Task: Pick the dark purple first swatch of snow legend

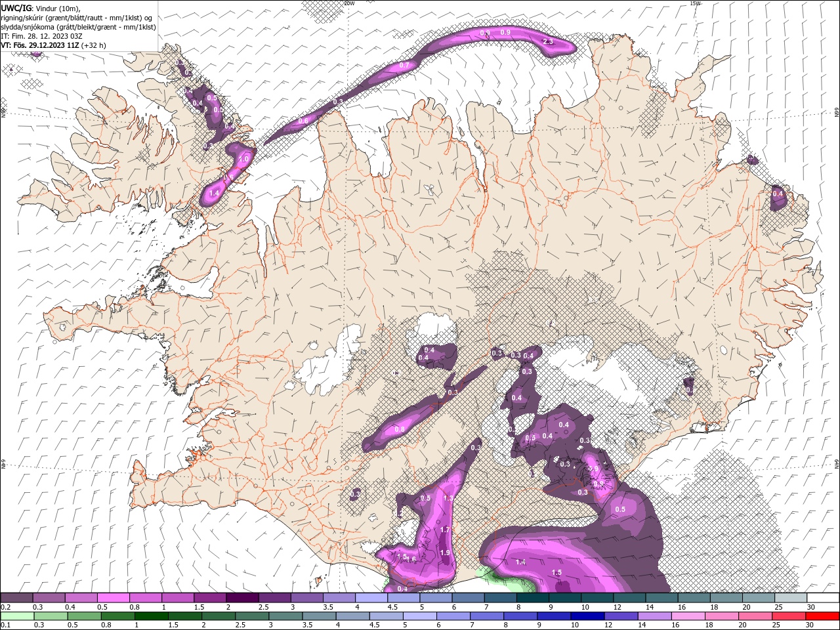Action: (16, 597)
